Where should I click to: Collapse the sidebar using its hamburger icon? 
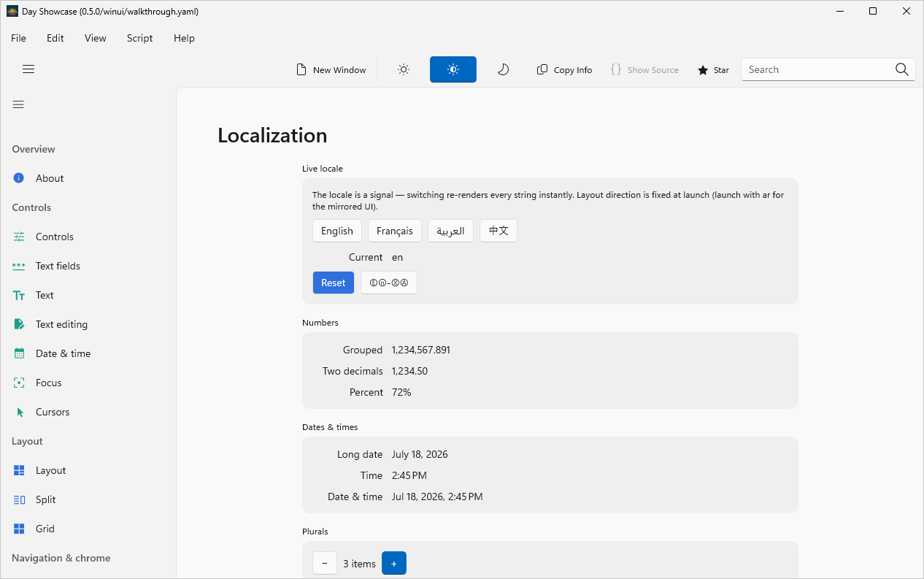pyautogui.click(x=18, y=104)
